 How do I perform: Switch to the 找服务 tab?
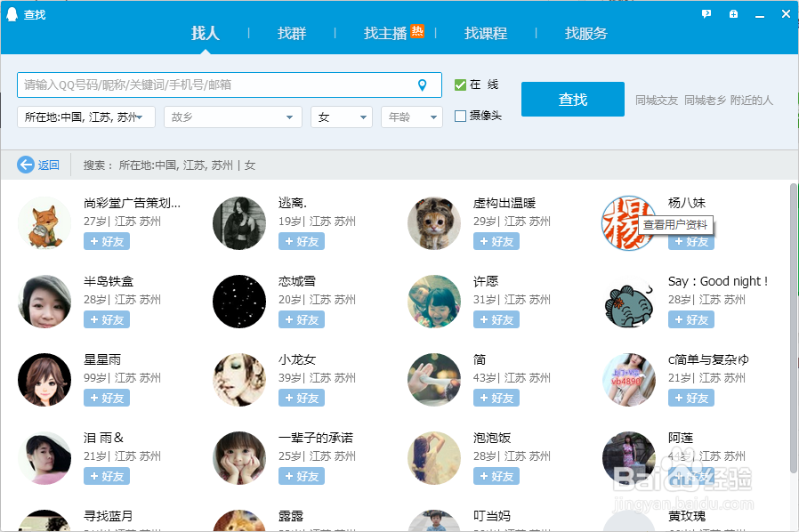(586, 33)
